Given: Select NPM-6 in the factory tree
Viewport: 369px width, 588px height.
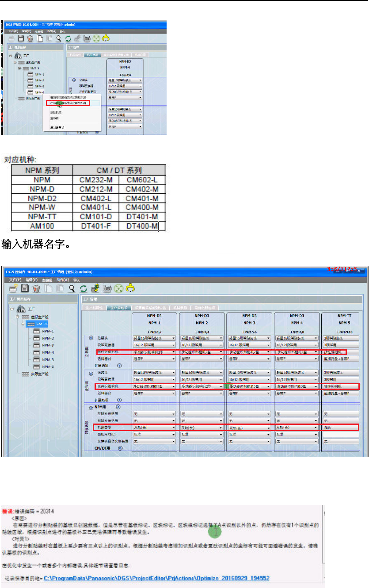Looking at the screenshot, I should 48,367.
